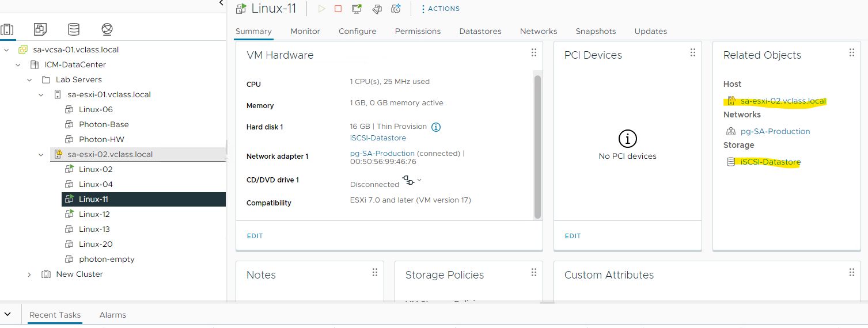Open the Configure tab

[358, 32]
